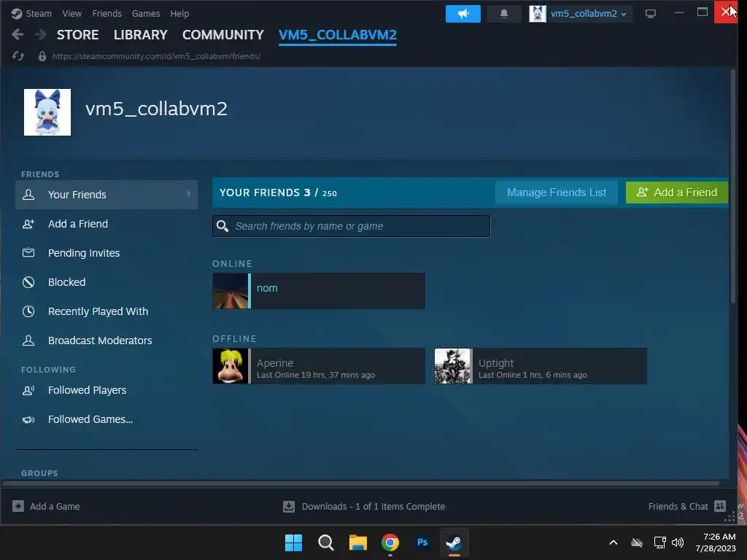747x560 pixels.
Task: Click the horizontal page scrollbar
Action: (x=360, y=483)
